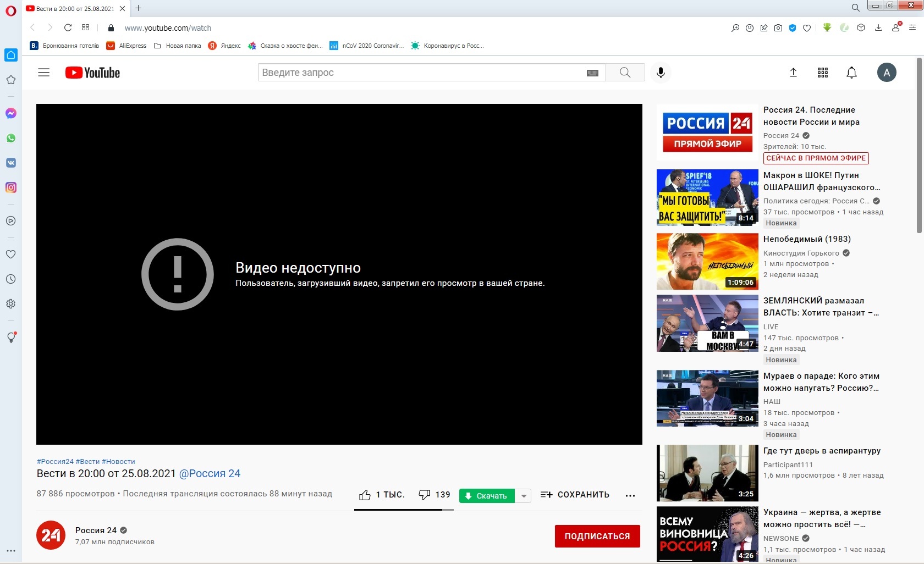Screen dimensions: 924x564
Task: Open YouTube notifications bell
Action: (851, 73)
